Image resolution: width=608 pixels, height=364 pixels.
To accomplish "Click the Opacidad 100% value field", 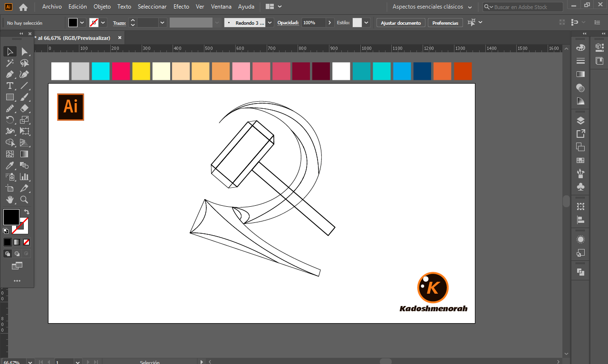I will (314, 23).
